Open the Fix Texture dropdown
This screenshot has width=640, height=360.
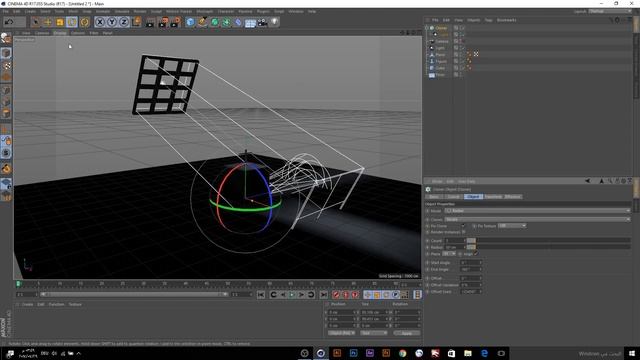pos(512,226)
